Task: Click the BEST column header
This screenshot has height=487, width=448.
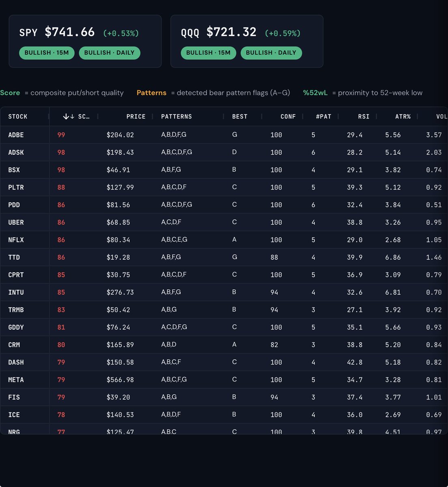Action: (240, 116)
